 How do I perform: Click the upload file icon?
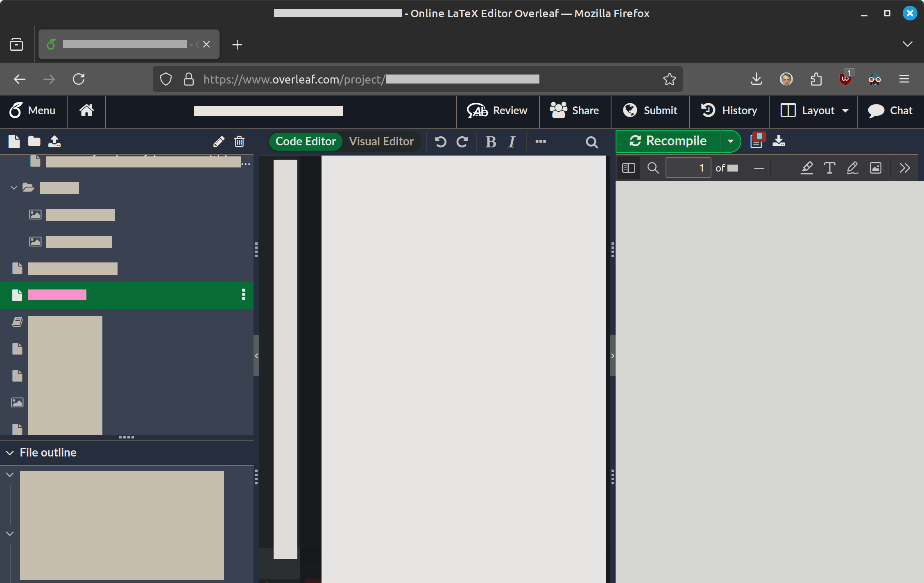tap(54, 142)
